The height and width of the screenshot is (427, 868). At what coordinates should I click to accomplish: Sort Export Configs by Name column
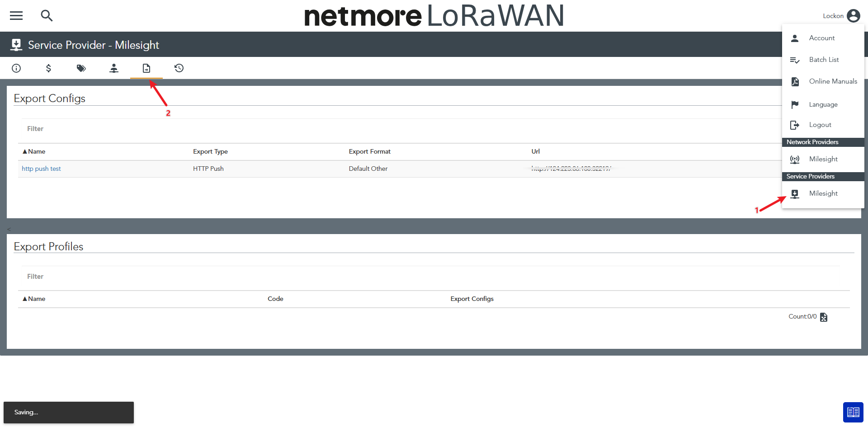click(x=34, y=151)
